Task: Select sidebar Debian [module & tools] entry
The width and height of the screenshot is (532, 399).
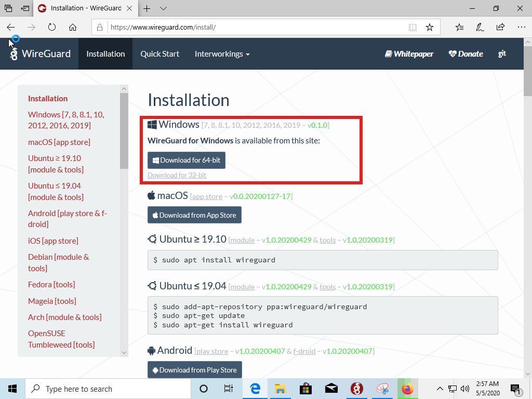Action: [x=58, y=262]
